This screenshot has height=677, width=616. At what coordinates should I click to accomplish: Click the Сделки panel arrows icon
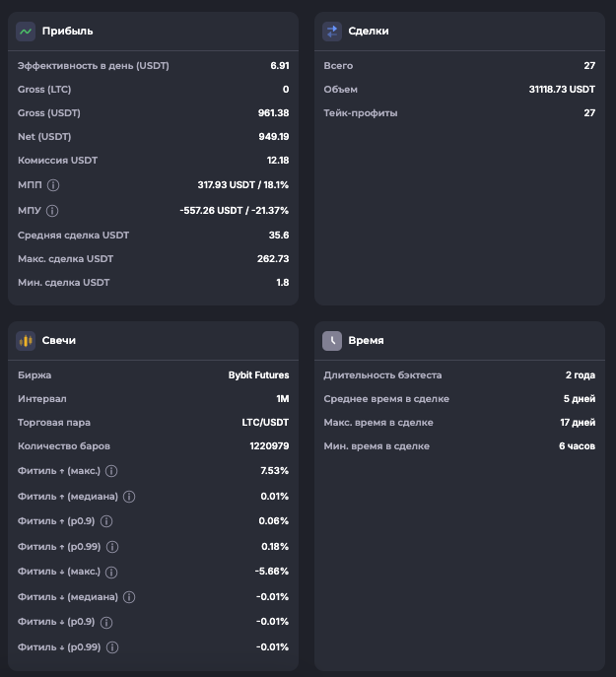tap(332, 32)
